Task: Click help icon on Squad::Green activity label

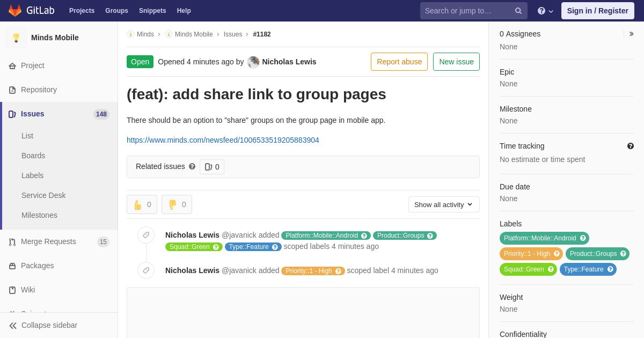Action: [216, 247]
